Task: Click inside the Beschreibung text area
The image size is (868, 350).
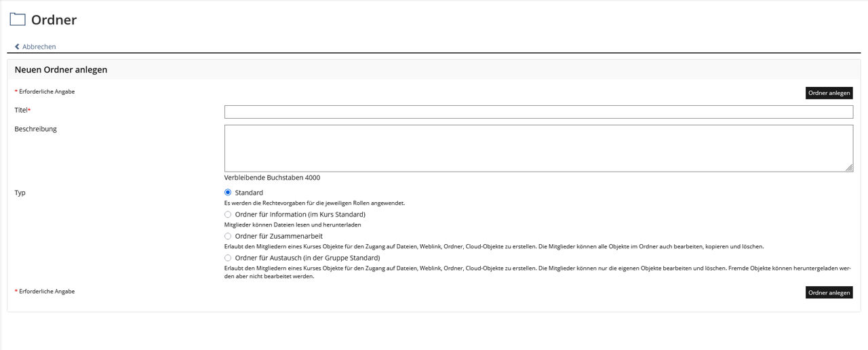Action: [x=538, y=148]
